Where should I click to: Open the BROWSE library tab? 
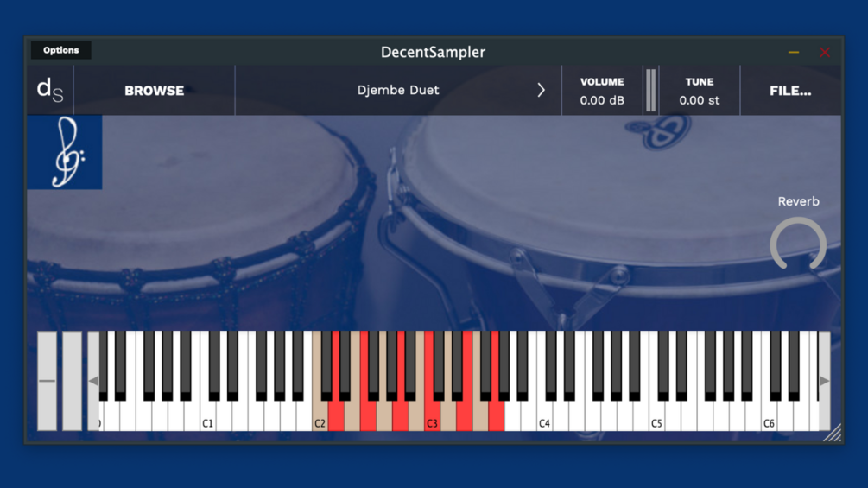[154, 90]
